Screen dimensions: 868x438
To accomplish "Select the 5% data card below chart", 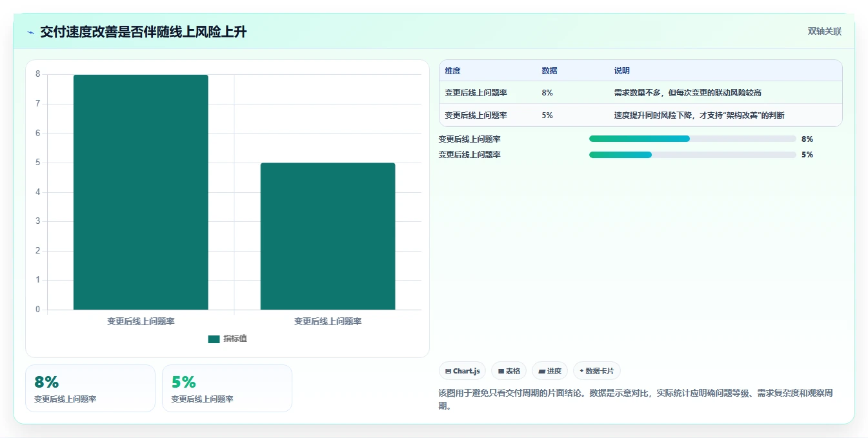I will coord(227,388).
